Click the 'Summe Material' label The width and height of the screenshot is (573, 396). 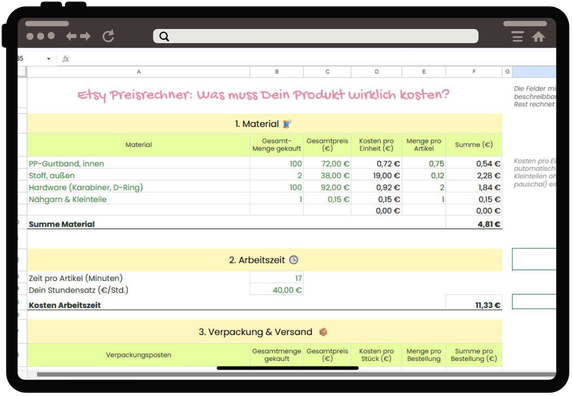click(61, 224)
